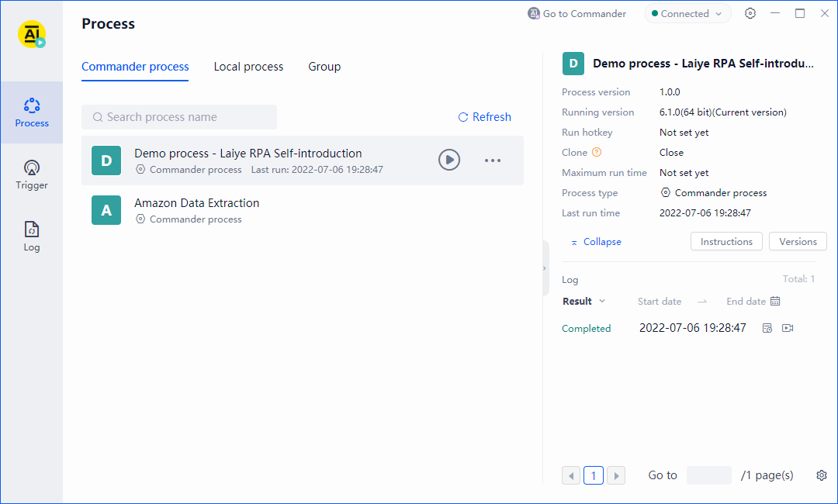The width and height of the screenshot is (838, 504).
Task: Click Run hotkey value Not set yet
Action: coord(684,133)
